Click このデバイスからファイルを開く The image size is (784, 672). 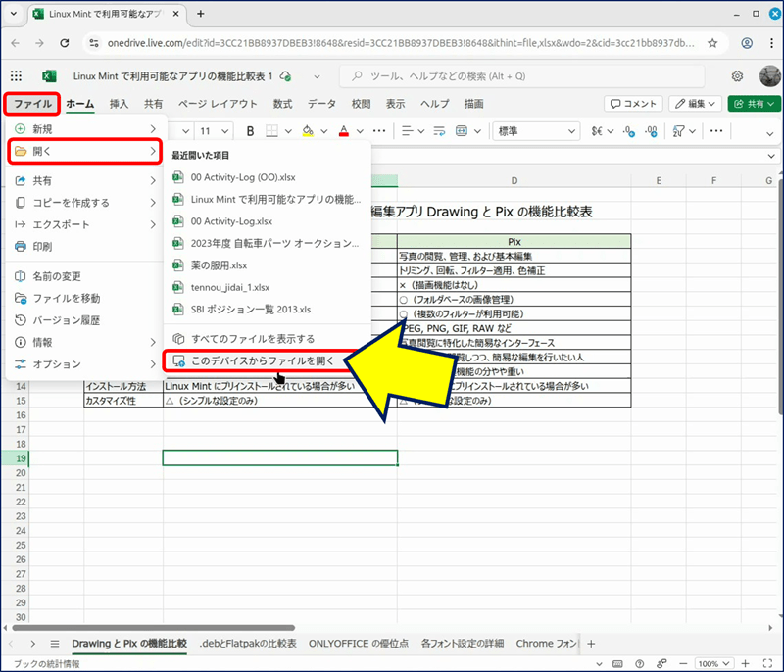pos(263,360)
